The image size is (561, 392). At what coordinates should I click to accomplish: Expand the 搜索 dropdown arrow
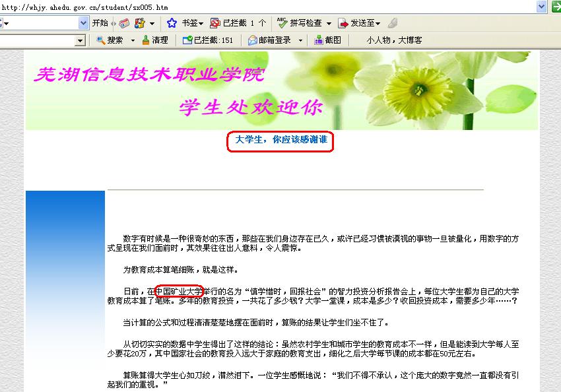[x=133, y=40]
